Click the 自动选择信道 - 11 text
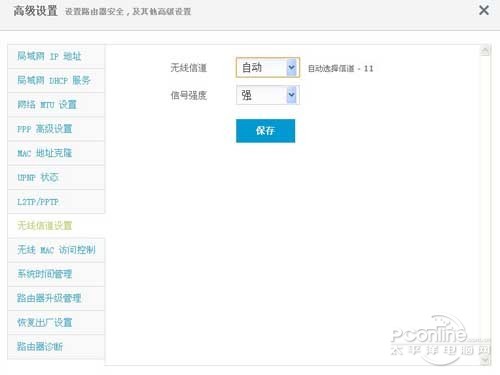 click(340, 69)
